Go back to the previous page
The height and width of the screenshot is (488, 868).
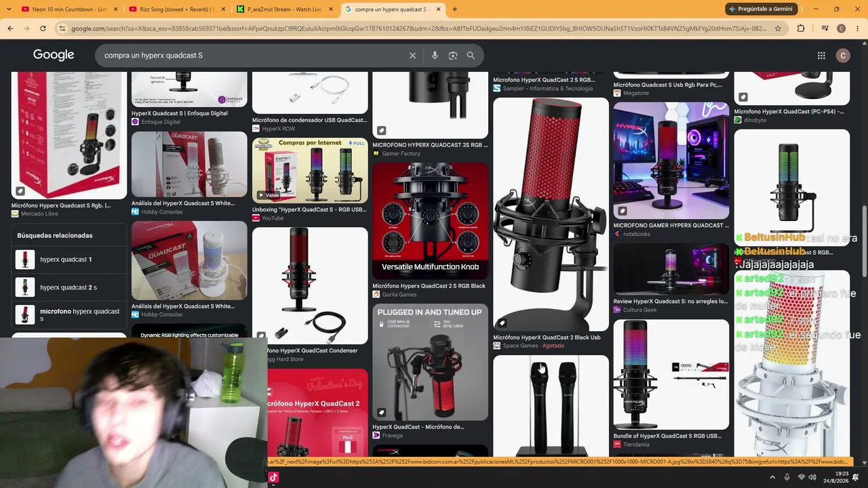click(10, 28)
